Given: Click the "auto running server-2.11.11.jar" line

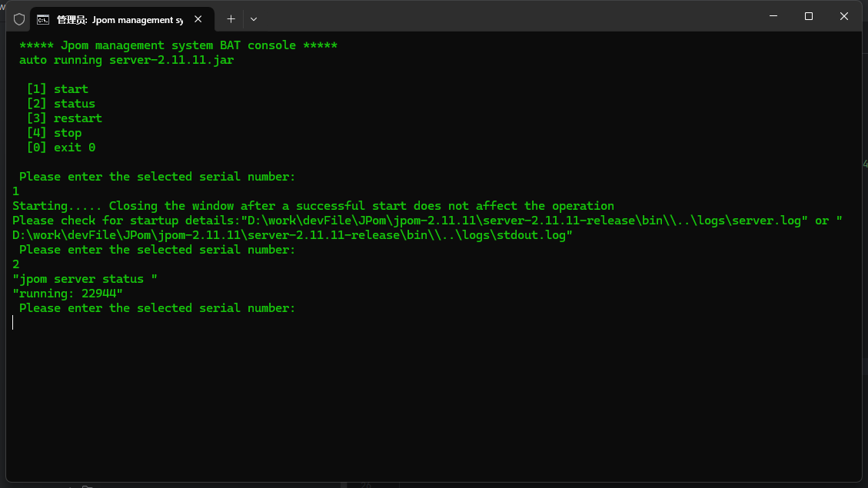Looking at the screenshot, I should 126,60.
